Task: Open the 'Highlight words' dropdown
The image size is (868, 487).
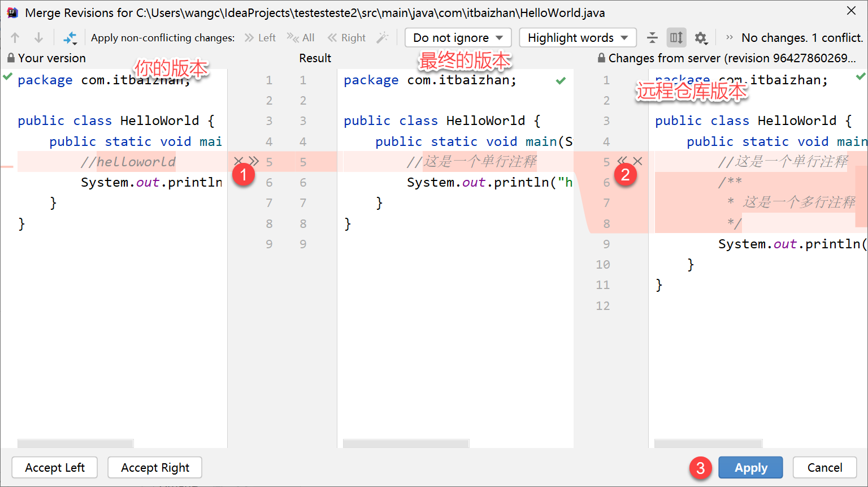Action: (578, 38)
